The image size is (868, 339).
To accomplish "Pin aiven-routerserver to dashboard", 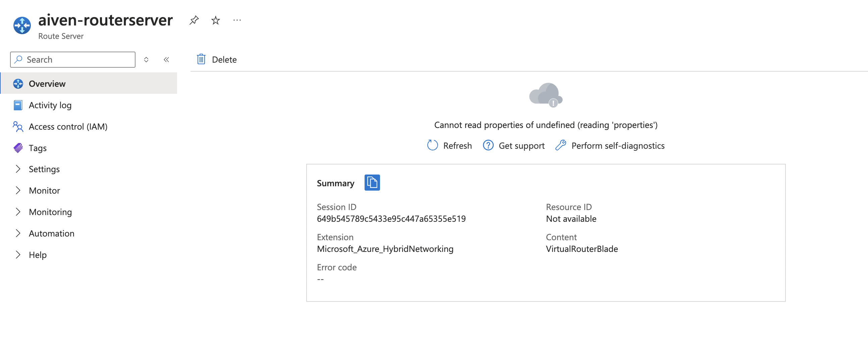I will [x=194, y=20].
